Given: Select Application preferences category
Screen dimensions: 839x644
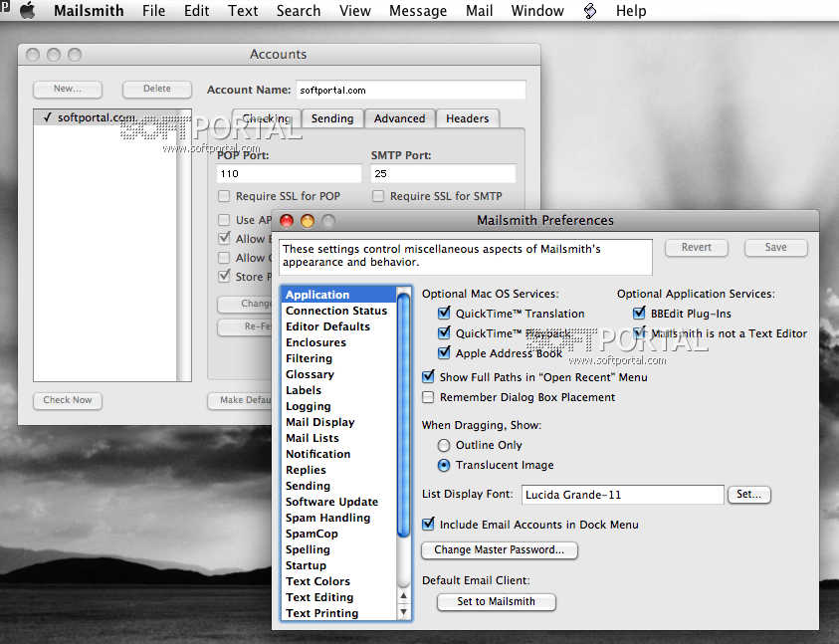Looking at the screenshot, I should (339, 295).
